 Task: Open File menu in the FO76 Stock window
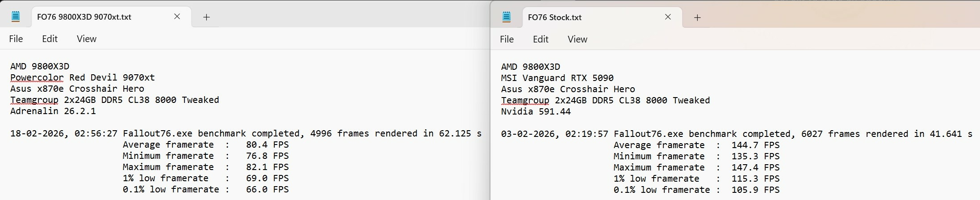pos(507,39)
